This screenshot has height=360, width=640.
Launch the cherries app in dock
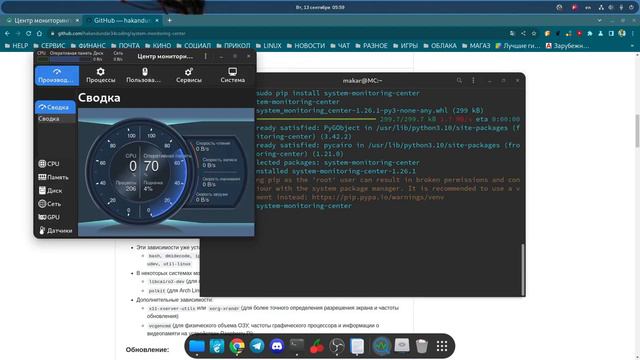point(317,346)
